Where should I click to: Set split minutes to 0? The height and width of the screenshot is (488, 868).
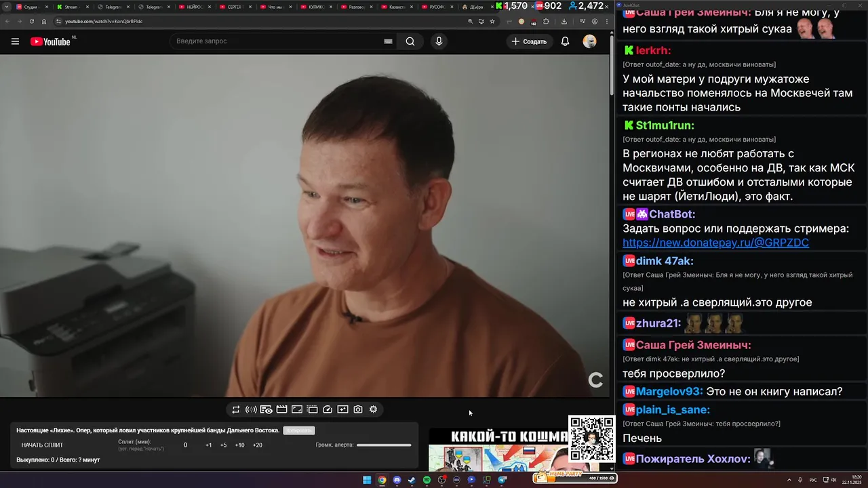185,445
